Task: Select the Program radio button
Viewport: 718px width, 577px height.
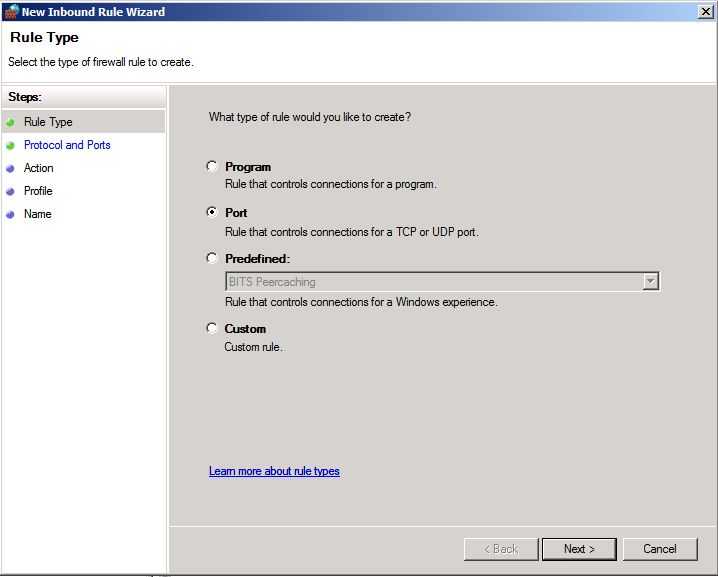Action: tap(211, 167)
